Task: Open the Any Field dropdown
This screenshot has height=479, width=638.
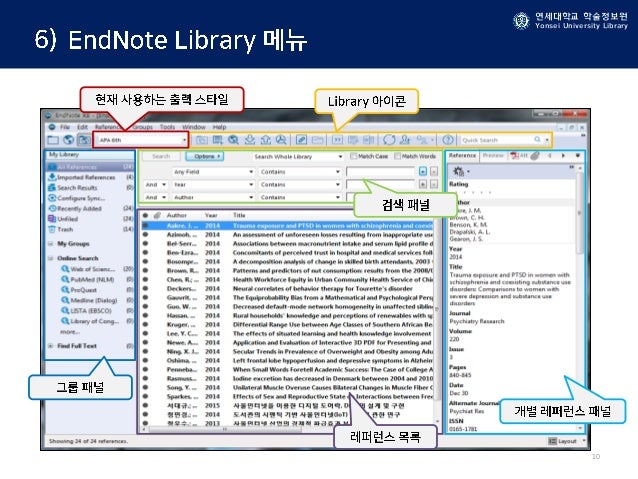Action: [x=213, y=172]
